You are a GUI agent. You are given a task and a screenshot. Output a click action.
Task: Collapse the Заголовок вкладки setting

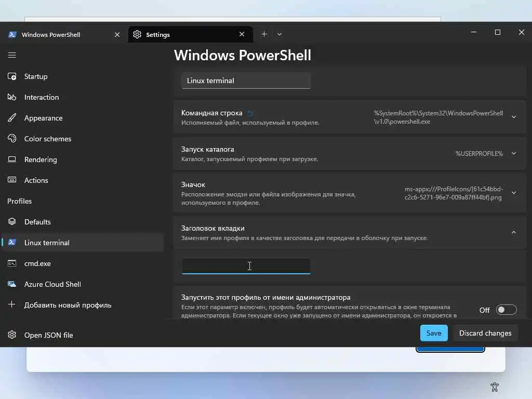coord(514,232)
